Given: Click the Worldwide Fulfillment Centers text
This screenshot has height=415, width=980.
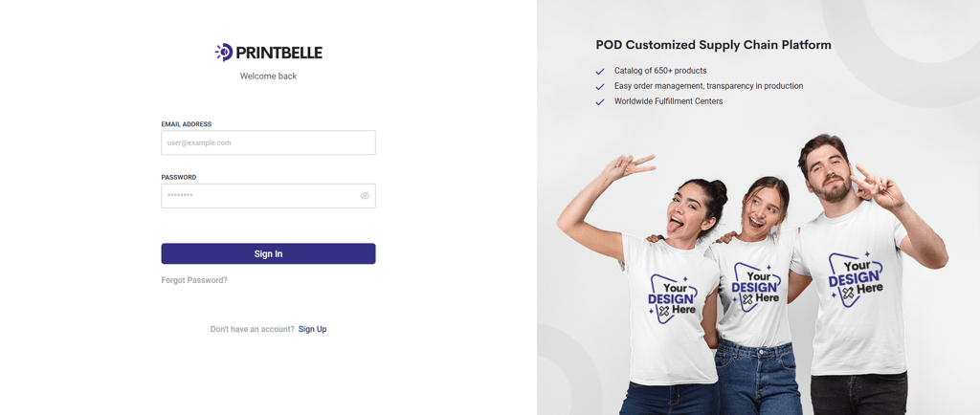Looking at the screenshot, I should (x=668, y=101).
